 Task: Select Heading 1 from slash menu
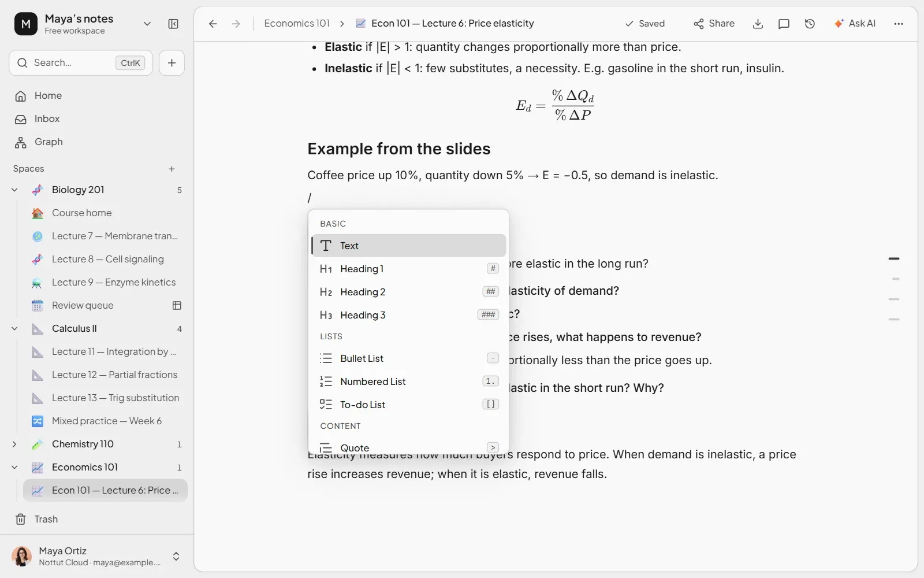[409, 269]
